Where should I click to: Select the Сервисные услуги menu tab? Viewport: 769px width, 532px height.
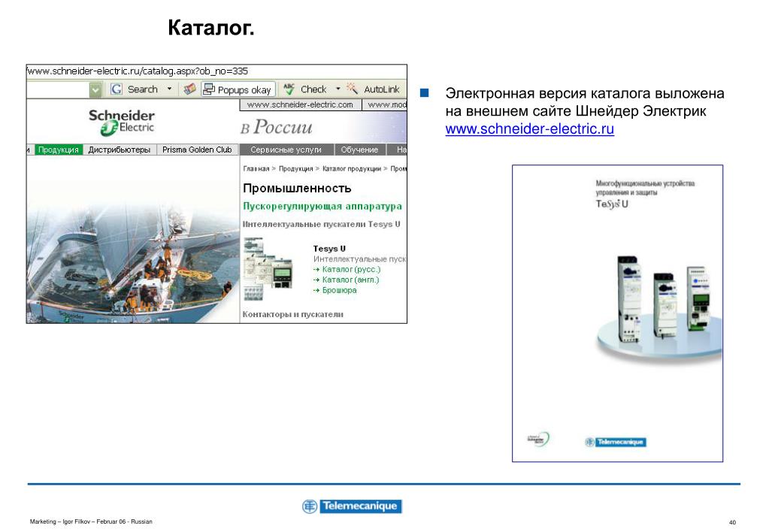coord(286,150)
